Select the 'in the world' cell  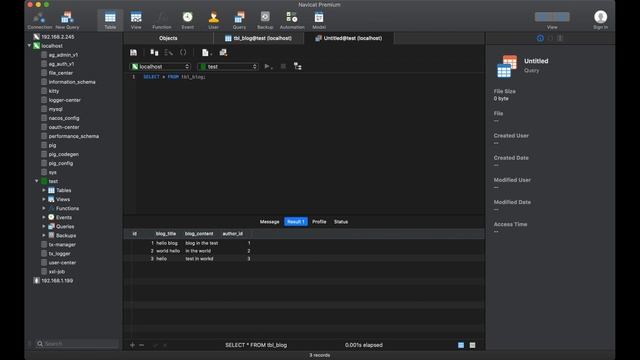[x=198, y=251]
